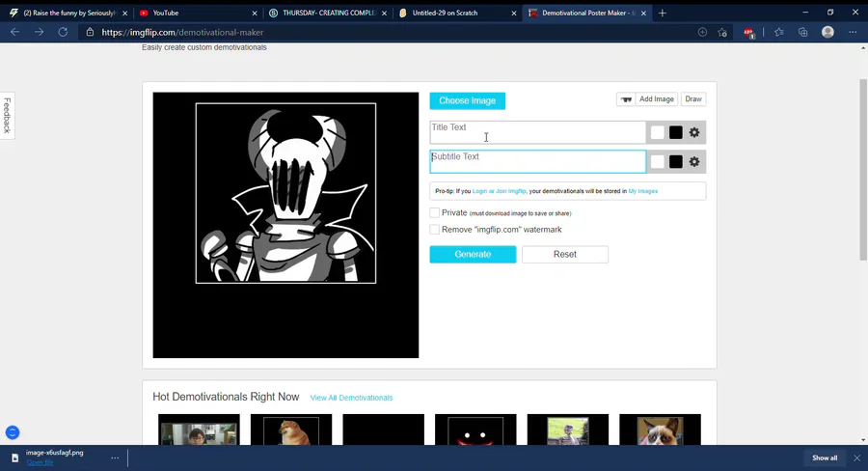Click the downloaded file icon in download bar

[14, 457]
